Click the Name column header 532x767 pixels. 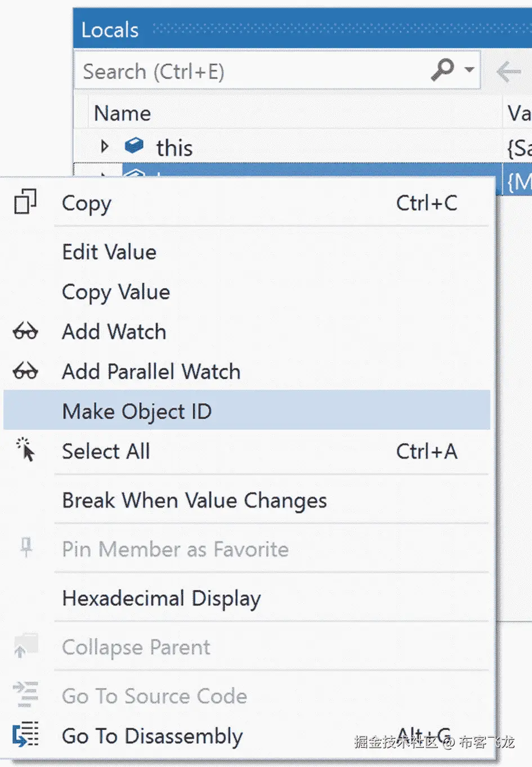click(x=123, y=113)
